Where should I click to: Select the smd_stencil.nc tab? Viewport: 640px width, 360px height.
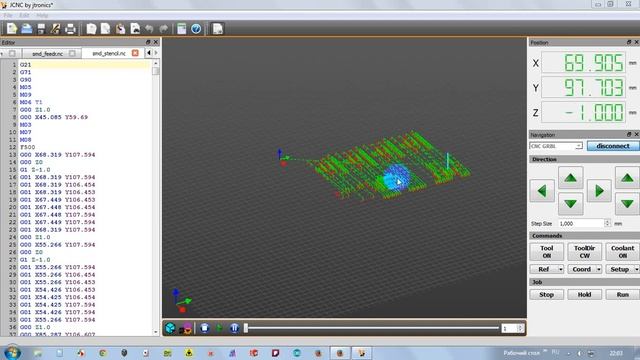tap(109, 53)
